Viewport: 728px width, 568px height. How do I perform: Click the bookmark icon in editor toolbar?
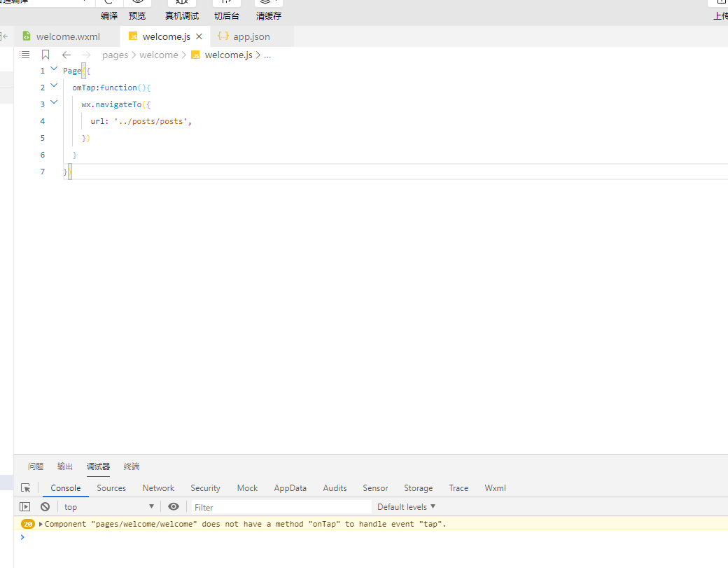[45, 55]
